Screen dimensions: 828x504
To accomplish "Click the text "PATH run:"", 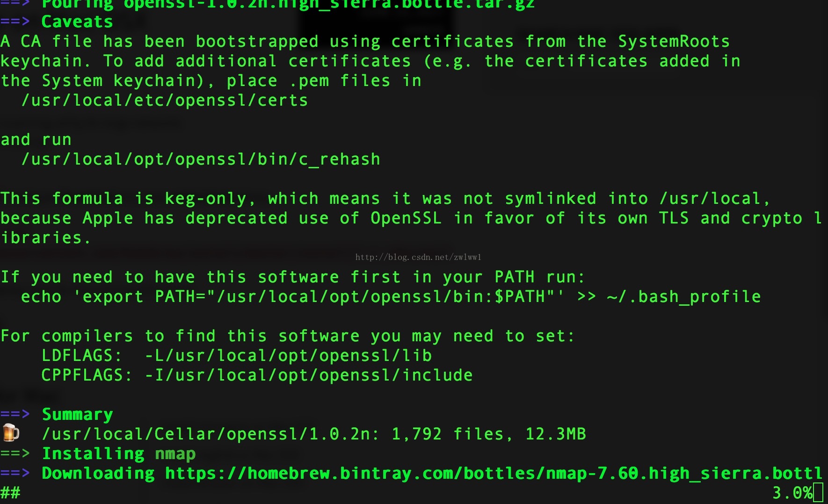I will [540, 277].
